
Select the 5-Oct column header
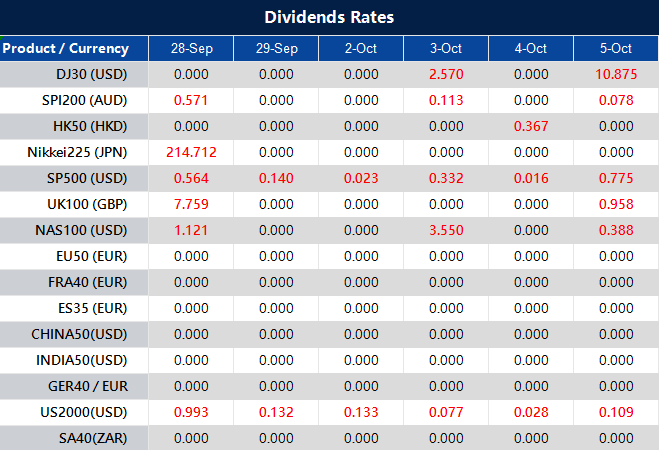(616, 48)
